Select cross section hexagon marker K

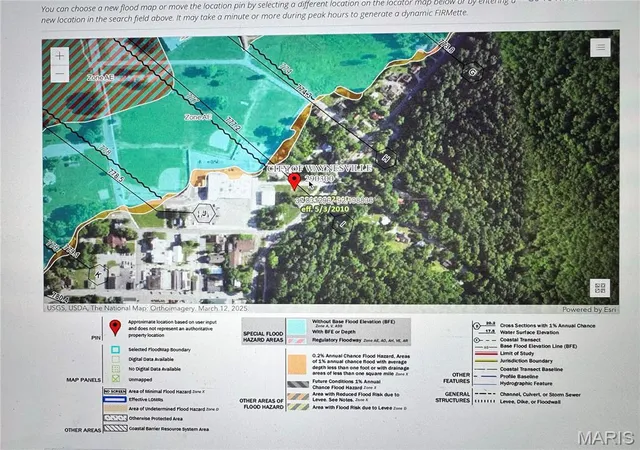point(98,274)
